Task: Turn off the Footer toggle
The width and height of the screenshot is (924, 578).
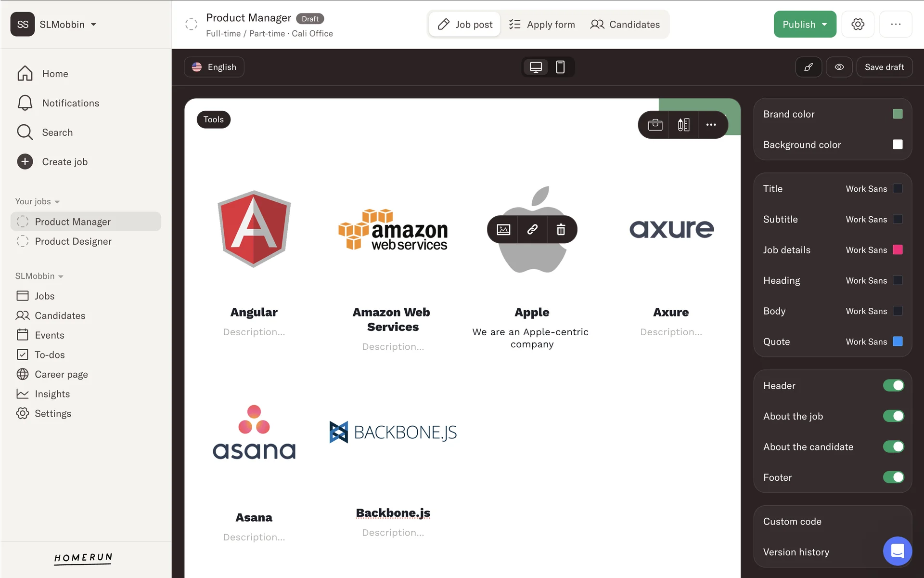Action: pos(893,477)
